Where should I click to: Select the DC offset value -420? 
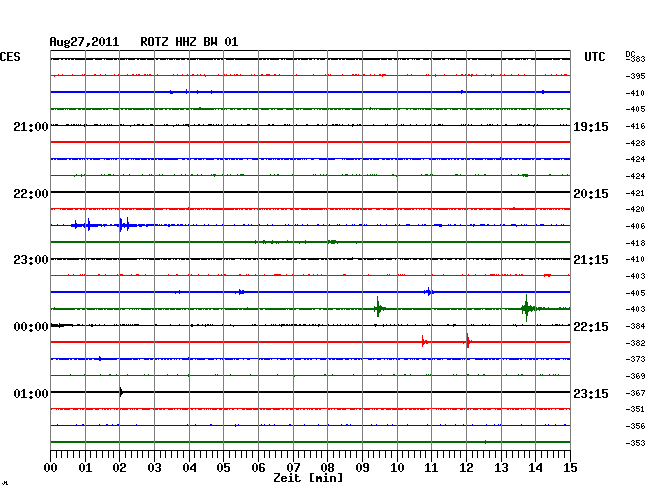click(635, 209)
